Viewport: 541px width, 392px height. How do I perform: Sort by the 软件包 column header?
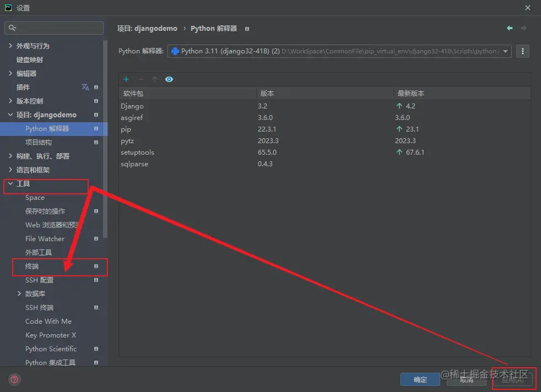187,94
